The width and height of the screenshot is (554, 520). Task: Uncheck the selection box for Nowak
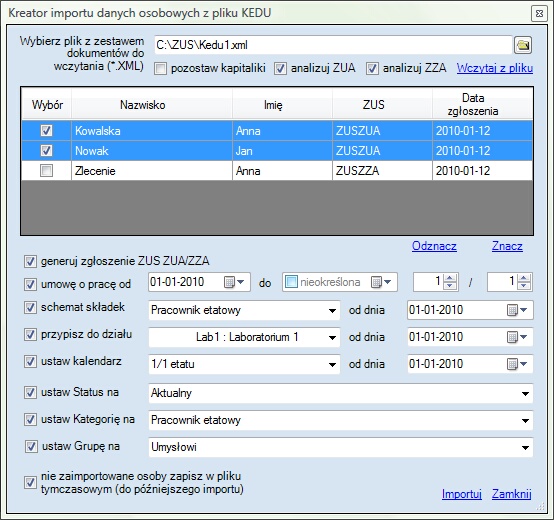point(47,151)
